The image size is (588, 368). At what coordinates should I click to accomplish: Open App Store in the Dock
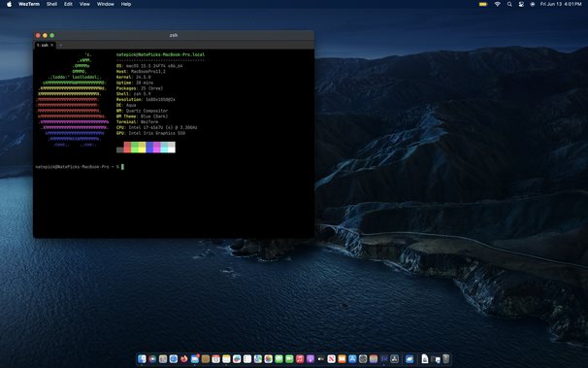tap(352, 359)
